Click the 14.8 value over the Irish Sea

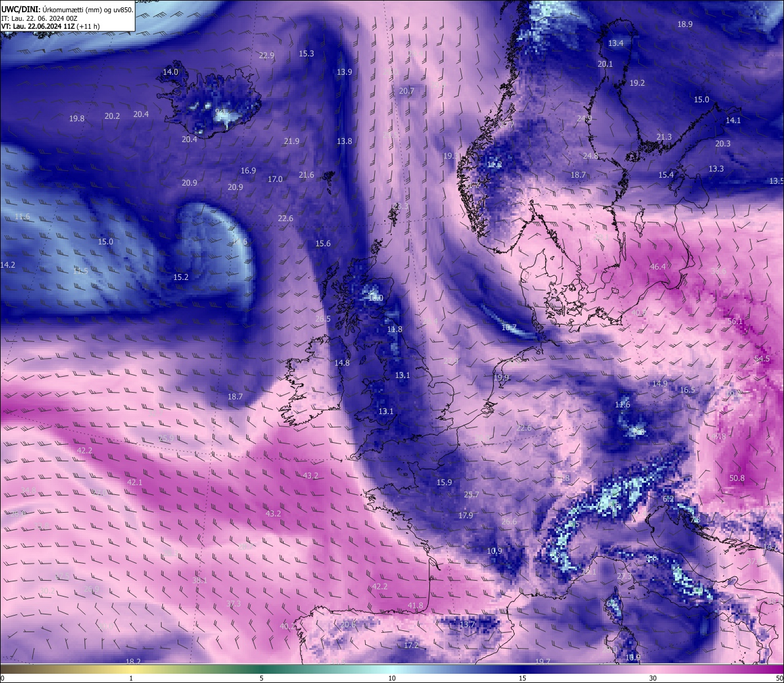(x=342, y=363)
